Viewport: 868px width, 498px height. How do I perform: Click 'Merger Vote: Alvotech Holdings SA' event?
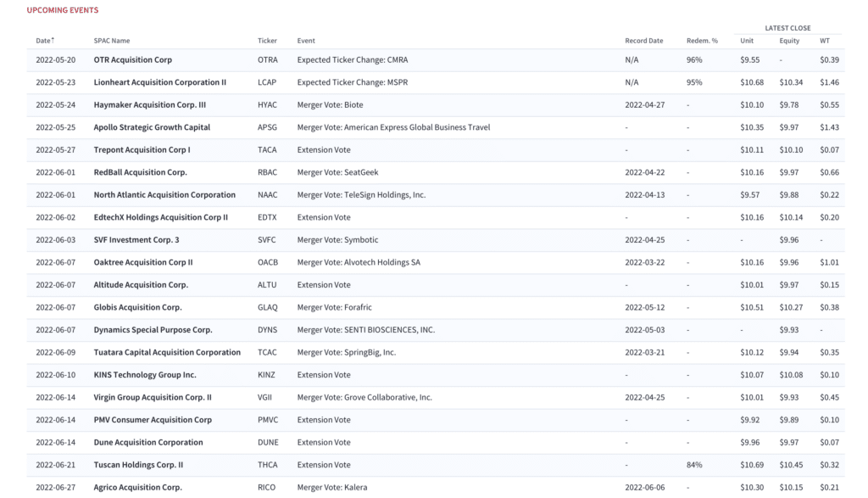[359, 262]
